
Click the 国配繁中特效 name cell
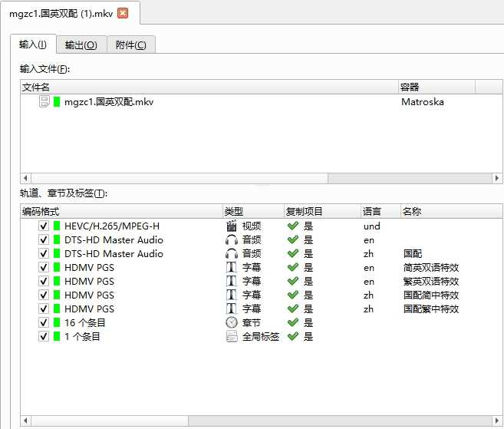click(x=431, y=309)
